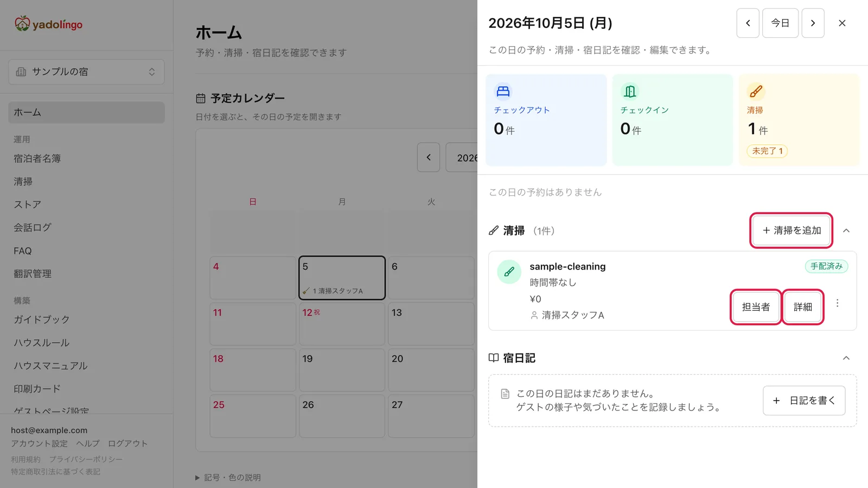This screenshot has height=488, width=868.
Task: Click 未完了 1 status badge
Action: (x=767, y=151)
